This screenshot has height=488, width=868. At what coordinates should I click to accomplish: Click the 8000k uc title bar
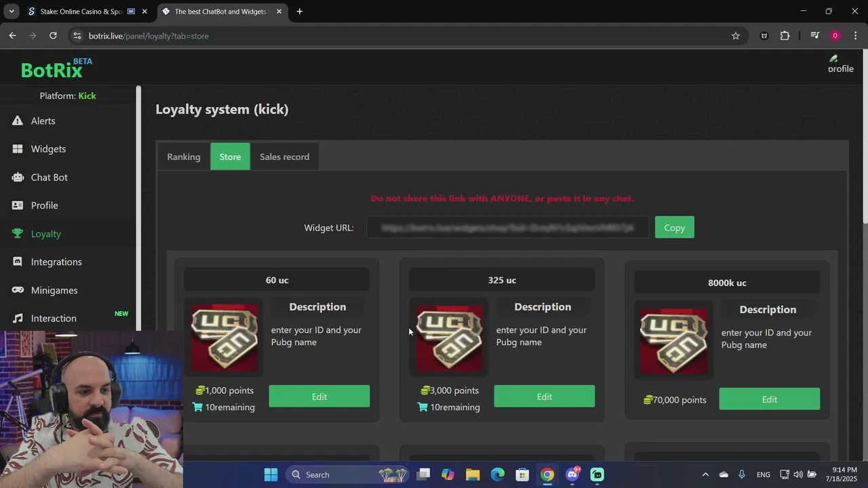tap(727, 283)
